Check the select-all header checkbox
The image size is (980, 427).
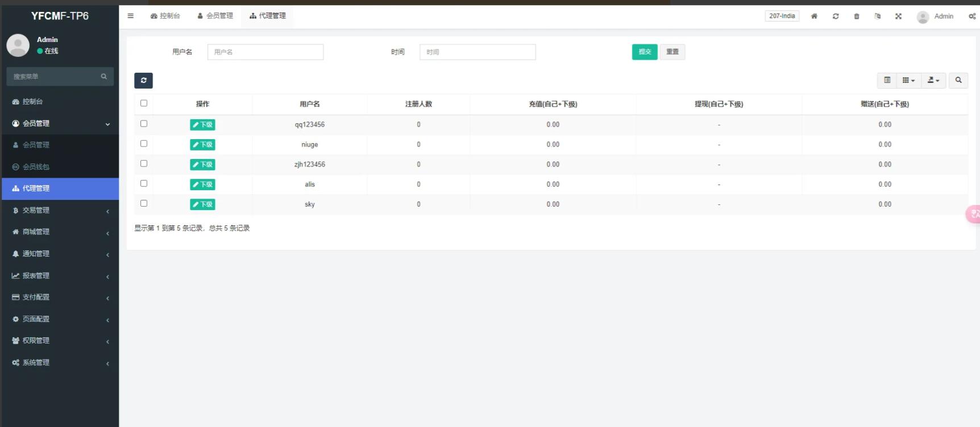point(144,103)
